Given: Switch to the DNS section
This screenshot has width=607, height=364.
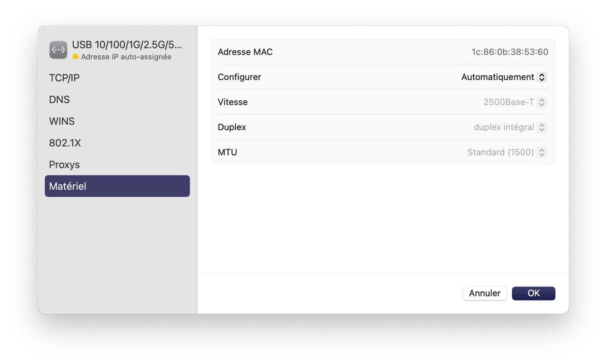Looking at the screenshot, I should coord(59,99).
